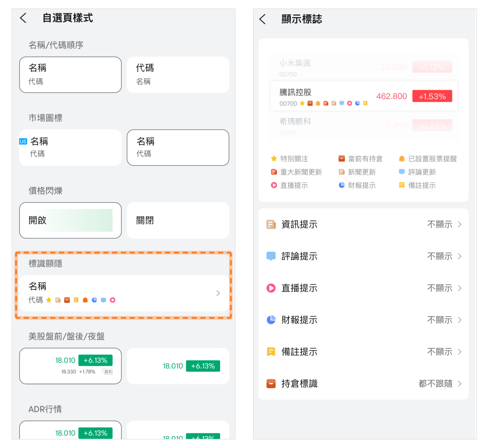Select 代碼-first name order option

[178, 75]
